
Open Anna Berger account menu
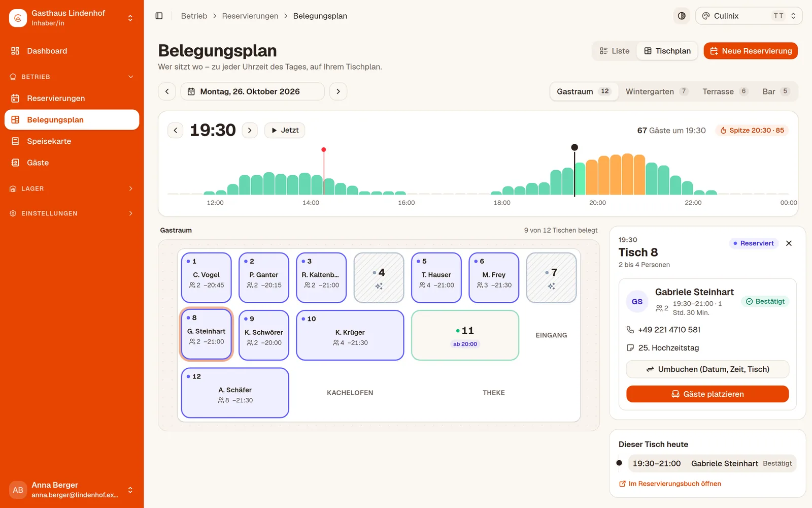tap(72, 490)
